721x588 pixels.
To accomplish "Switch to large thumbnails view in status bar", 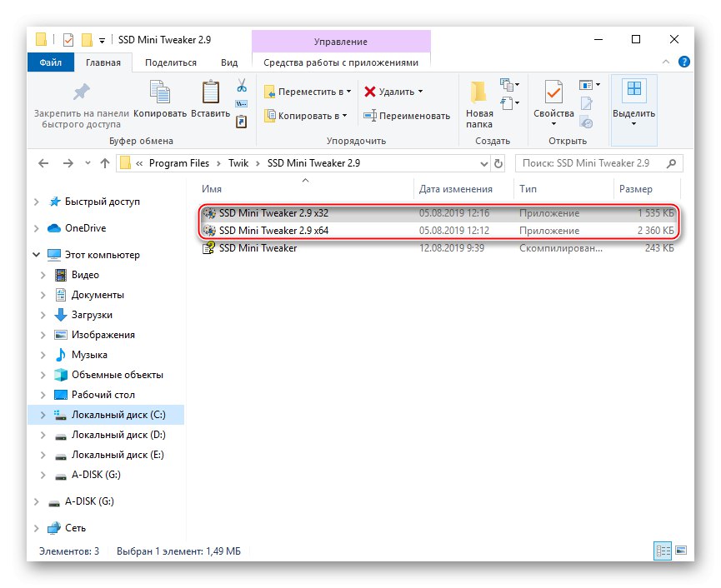I will [x=681, y=551].
